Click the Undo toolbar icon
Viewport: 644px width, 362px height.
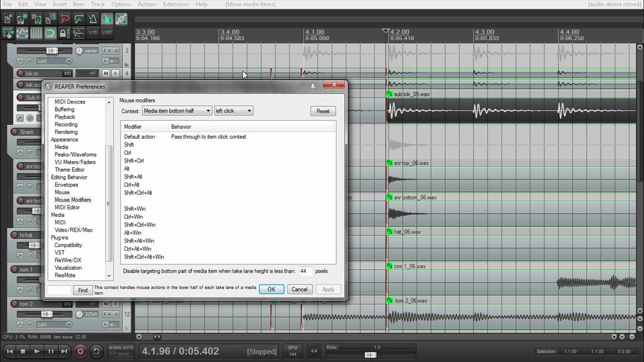(65, 19)
